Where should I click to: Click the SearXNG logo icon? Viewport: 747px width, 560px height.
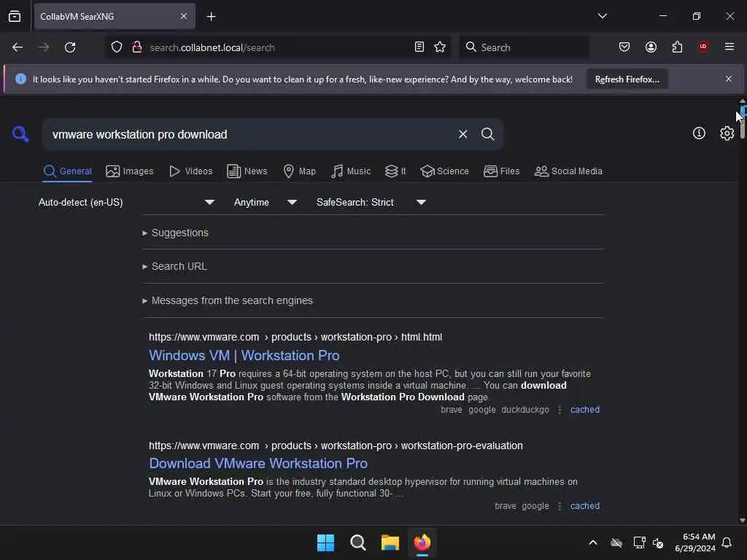20,134
